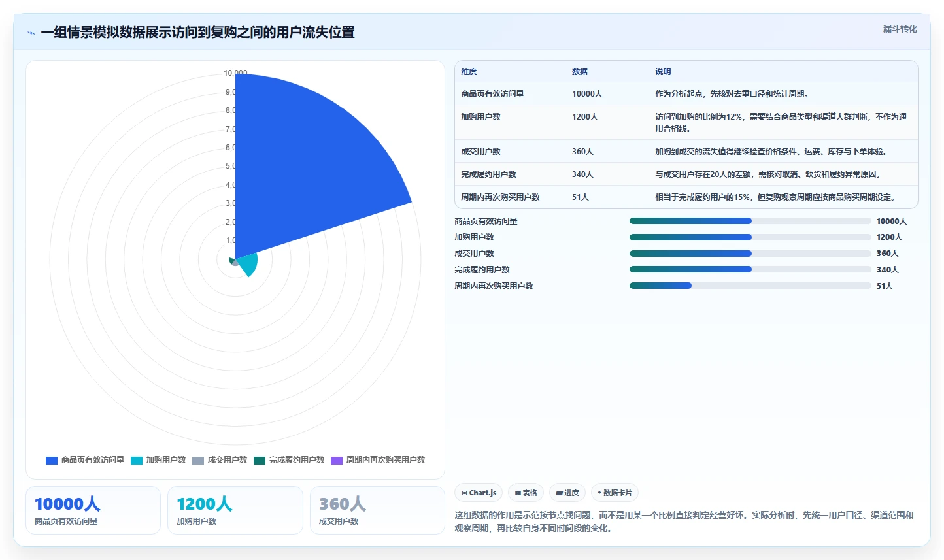Click the 340人 value beside progress bars

887,270
